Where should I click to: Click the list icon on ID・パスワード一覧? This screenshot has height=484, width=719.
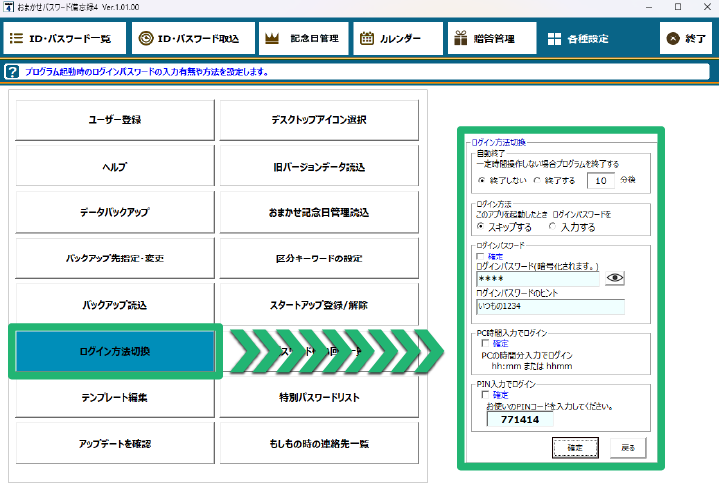17,38
